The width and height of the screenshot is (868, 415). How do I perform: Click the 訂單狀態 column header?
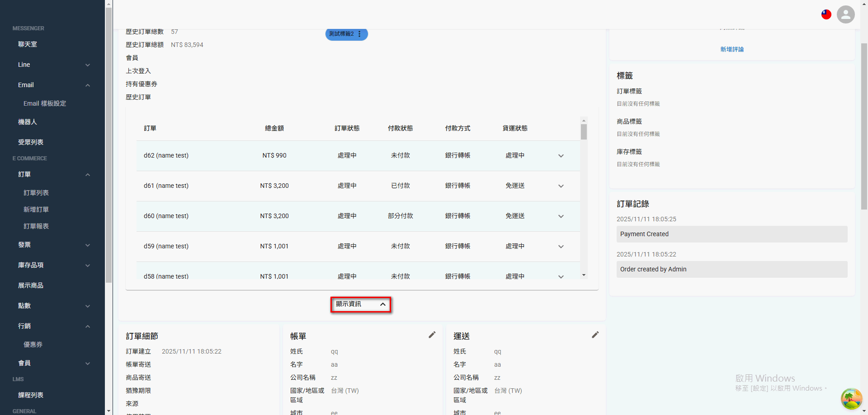pyautogui.click(x=347, y=128)
